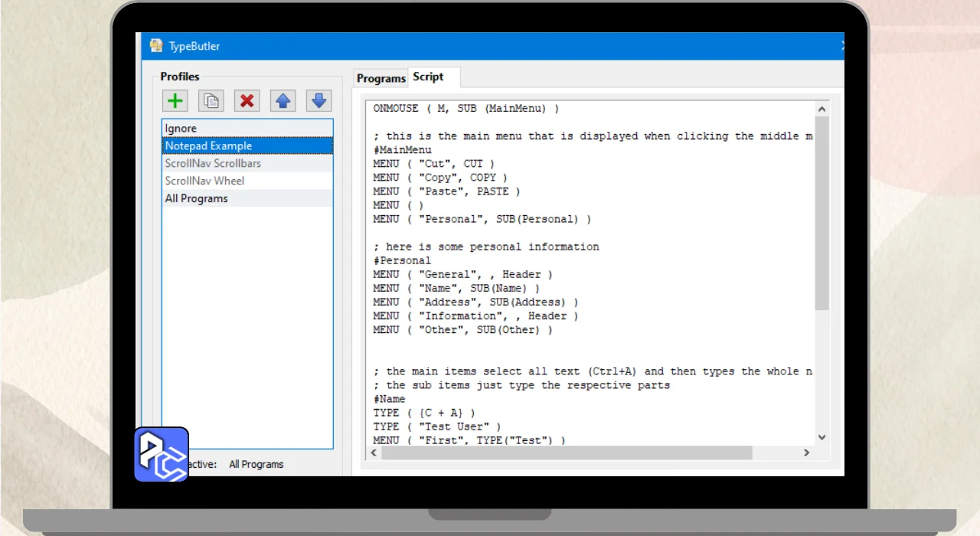Image resolution: width=980 pixels, height=536 pixels.
Task: Click the blue logo badge overlay
Action: pos(162,454)
